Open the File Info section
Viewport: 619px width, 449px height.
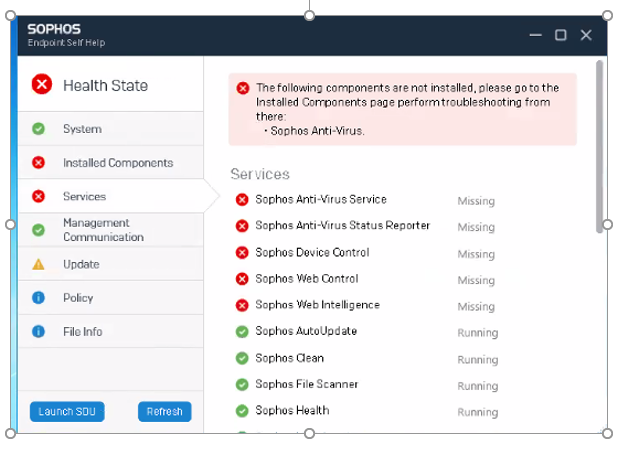(111, 331)
